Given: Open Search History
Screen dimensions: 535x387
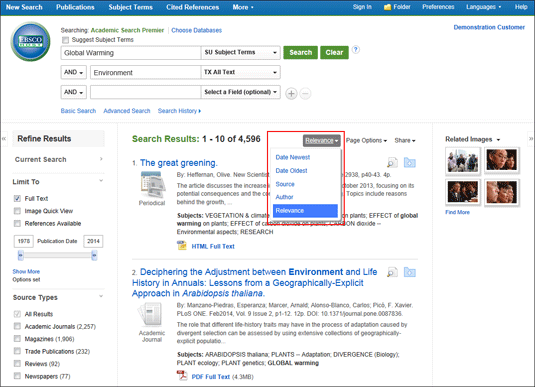Looking at the screenshot, I should (x=179, y=111).
